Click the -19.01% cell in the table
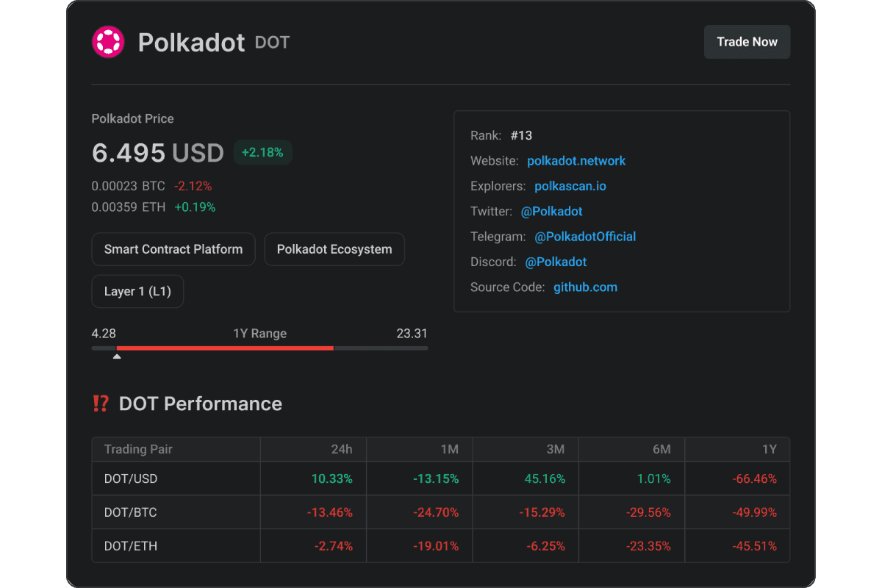This screenshot has width=882, height=588. (x=435, y=546)
